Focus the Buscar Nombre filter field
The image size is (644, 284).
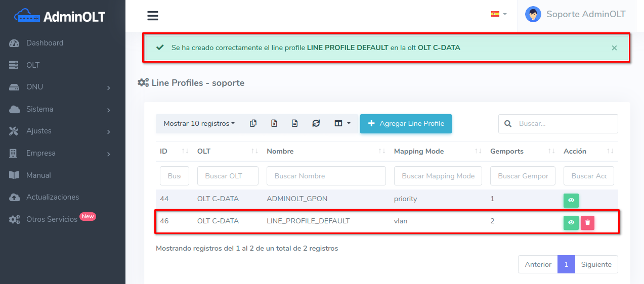pyautogui.click(x=326, y=176)
